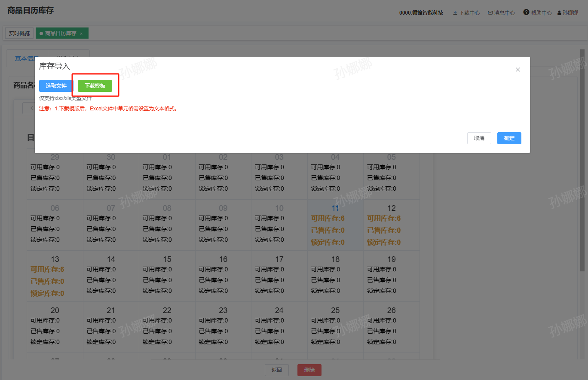Select the day 15 calendar cell
This screenshot has width=588, height=380.
(x=167, y=276)
